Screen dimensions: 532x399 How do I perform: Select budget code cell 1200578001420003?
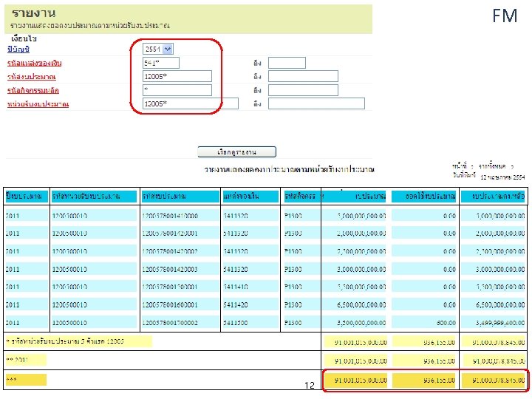[170, 270]
